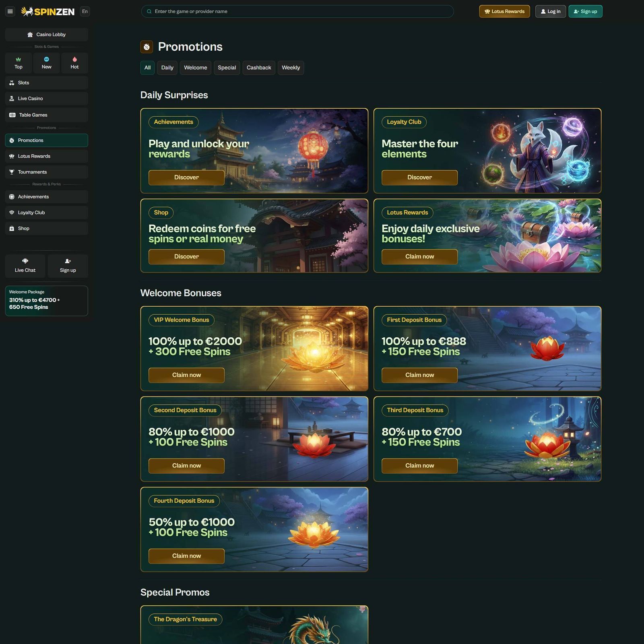Open Table Games from the sidebar
This screenshot has width=644, height=644.
tap(46, 115)
